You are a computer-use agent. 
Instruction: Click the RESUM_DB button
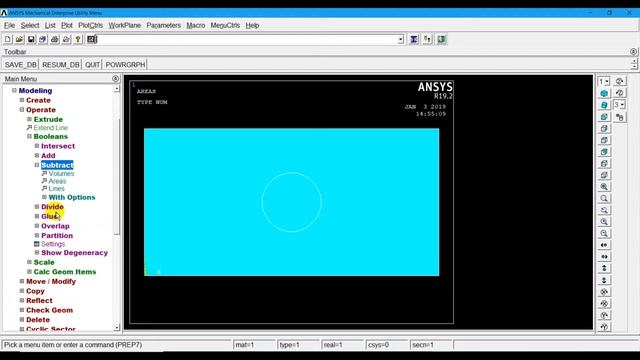[x=60, y=64]
